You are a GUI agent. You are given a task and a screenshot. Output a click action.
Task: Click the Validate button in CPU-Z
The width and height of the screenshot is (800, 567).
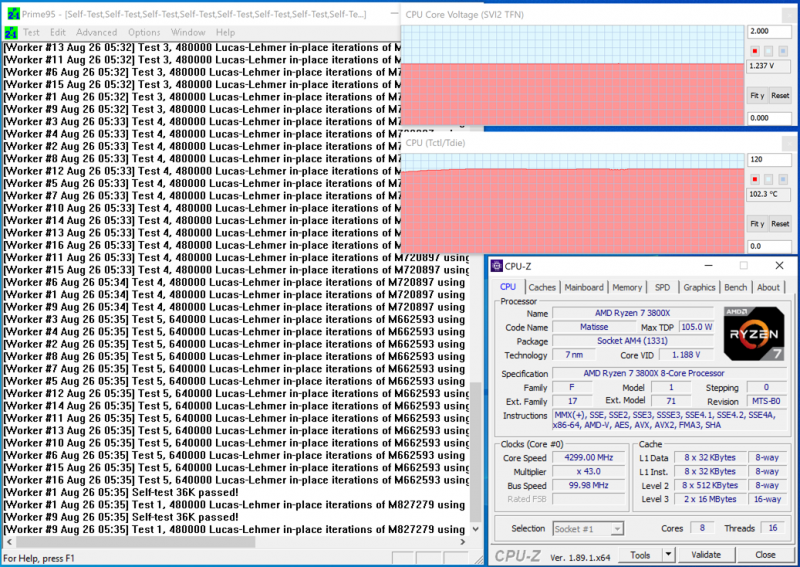coord(706,555)
